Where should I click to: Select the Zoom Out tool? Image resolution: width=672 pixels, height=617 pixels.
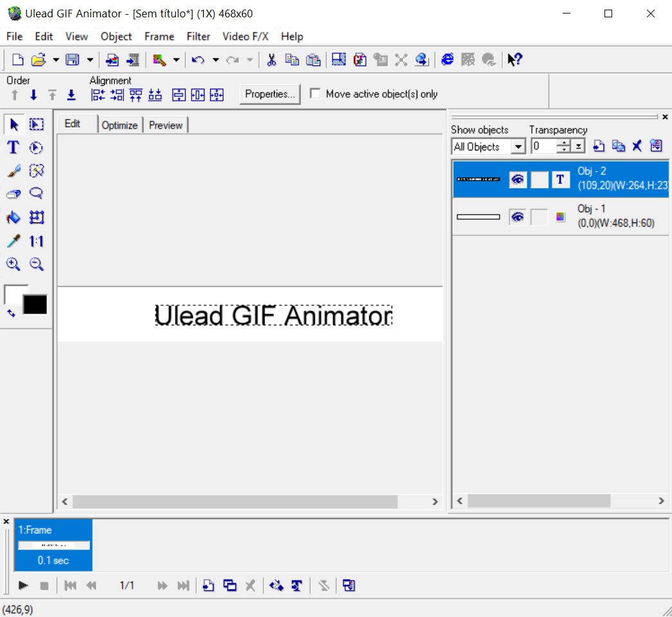coord(37,264)
